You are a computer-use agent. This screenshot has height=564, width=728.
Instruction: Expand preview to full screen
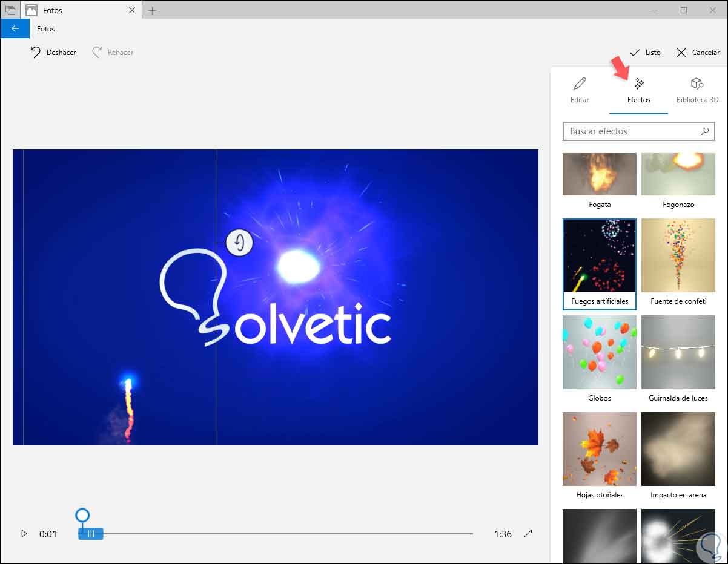pos(528,534)
